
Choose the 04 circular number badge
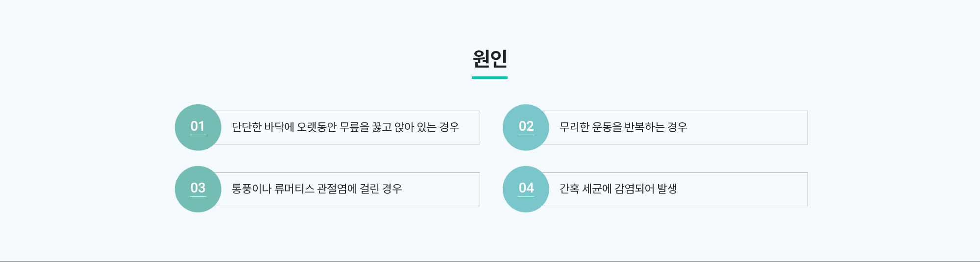point(526,189)
